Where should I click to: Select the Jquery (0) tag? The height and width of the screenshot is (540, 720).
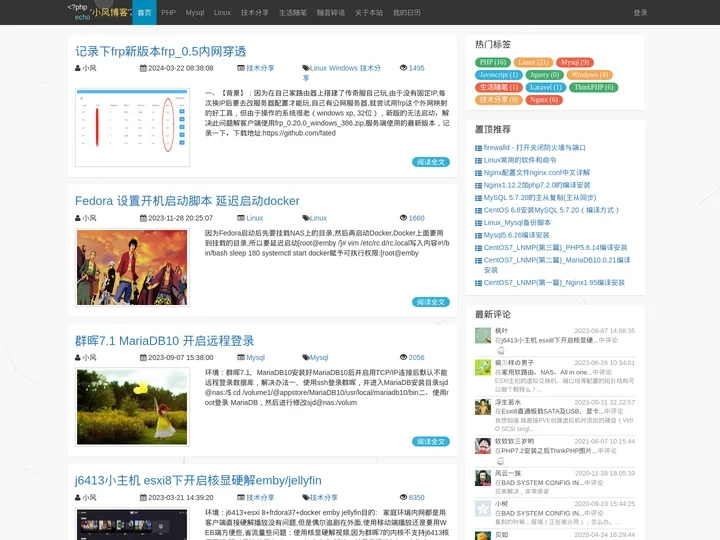point(544,75)
